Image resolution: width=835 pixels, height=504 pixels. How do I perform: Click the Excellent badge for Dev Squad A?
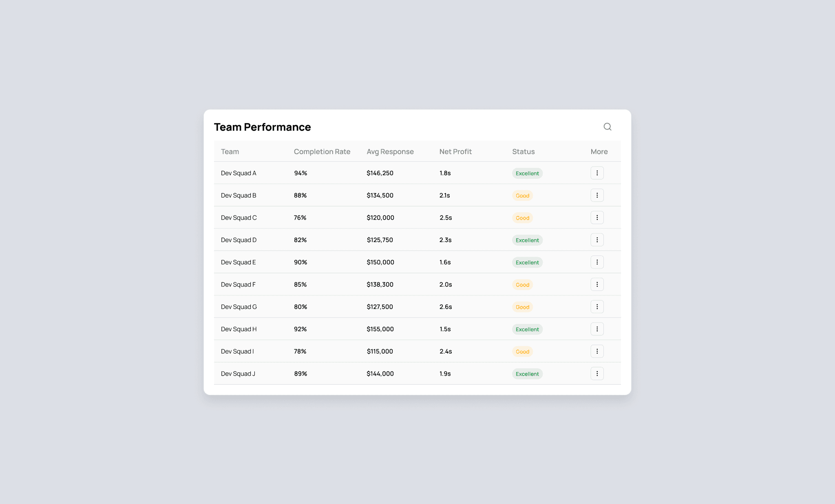tap(527, 173)
